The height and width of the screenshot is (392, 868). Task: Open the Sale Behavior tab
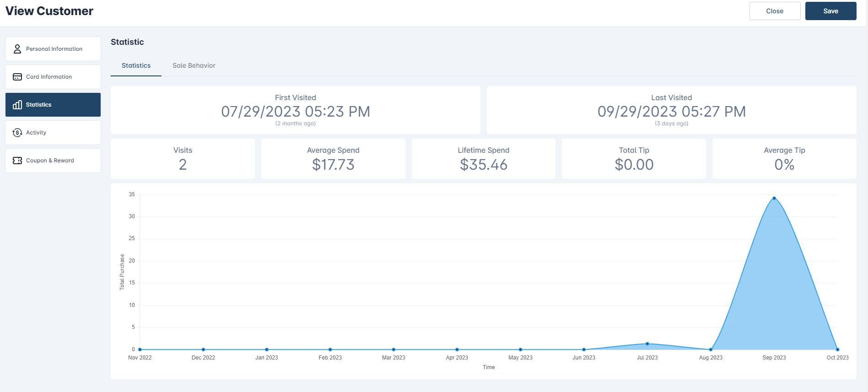(x=194, y=65)
